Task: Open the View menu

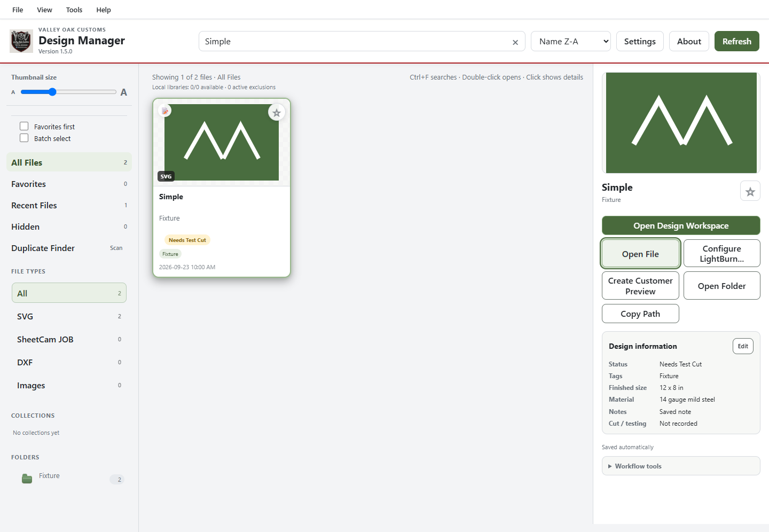Action: click(44, 10)
